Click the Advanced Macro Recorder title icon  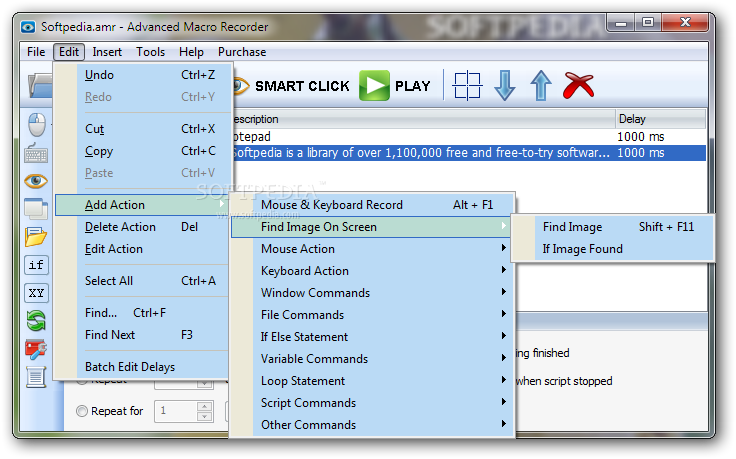coord(28,27)
